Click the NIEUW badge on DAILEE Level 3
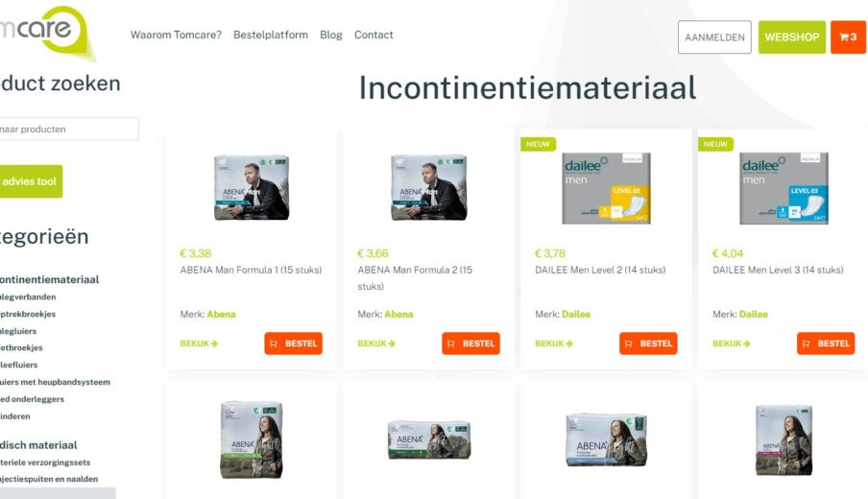This screenshot has width=868, height=499. (715, 144)
